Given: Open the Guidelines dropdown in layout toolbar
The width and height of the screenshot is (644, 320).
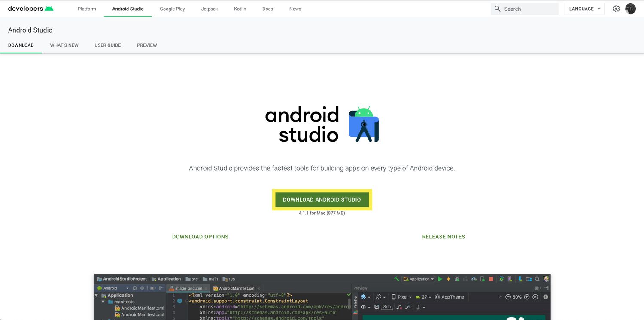Looking at the screenshot, I should (420, 307).
